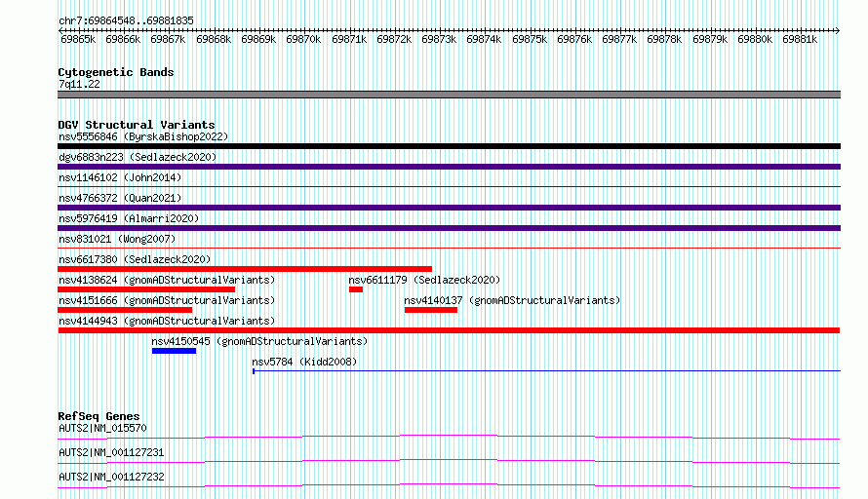Open the DGV Structural Variants track title
Screen dimensions: 868x499
pyautogui.click(x=137, y=125)
